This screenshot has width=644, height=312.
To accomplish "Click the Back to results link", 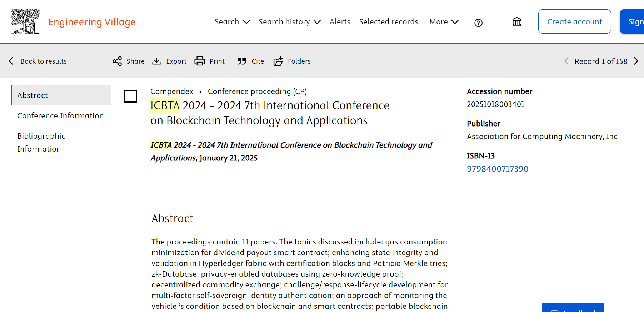I will tap(44, 61).
